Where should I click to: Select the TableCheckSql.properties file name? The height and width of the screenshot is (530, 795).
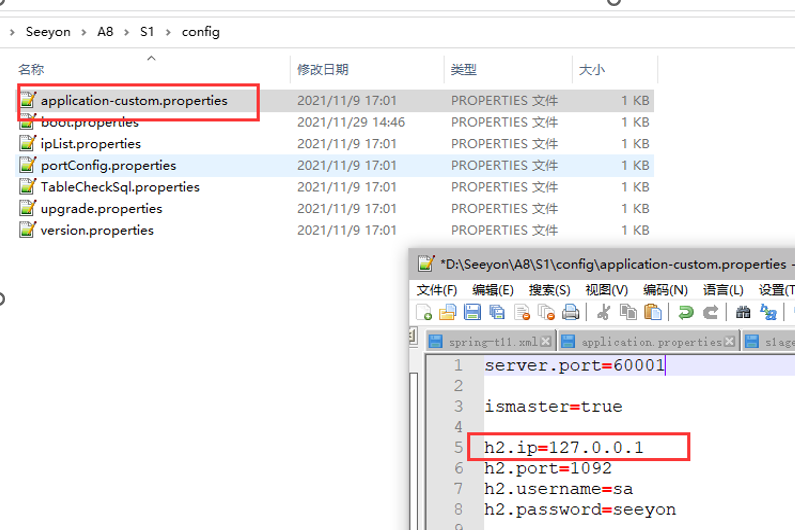click(120, 187)
